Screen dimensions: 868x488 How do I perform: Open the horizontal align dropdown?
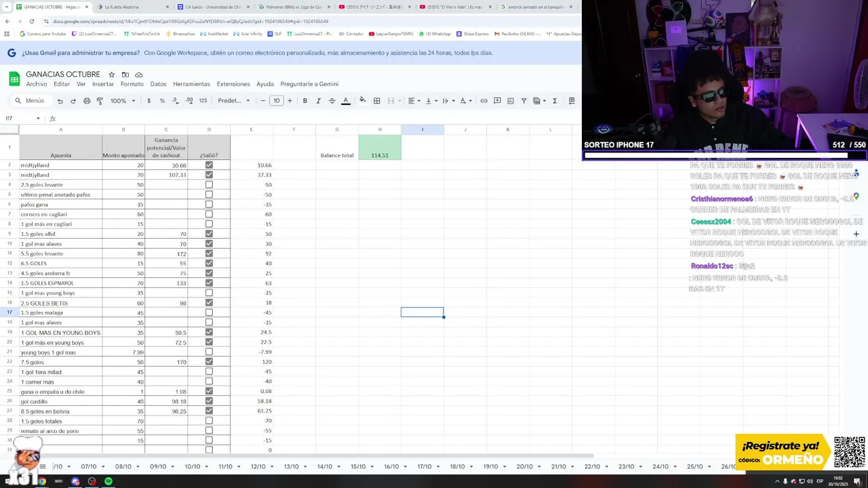(x=414, y=101)
